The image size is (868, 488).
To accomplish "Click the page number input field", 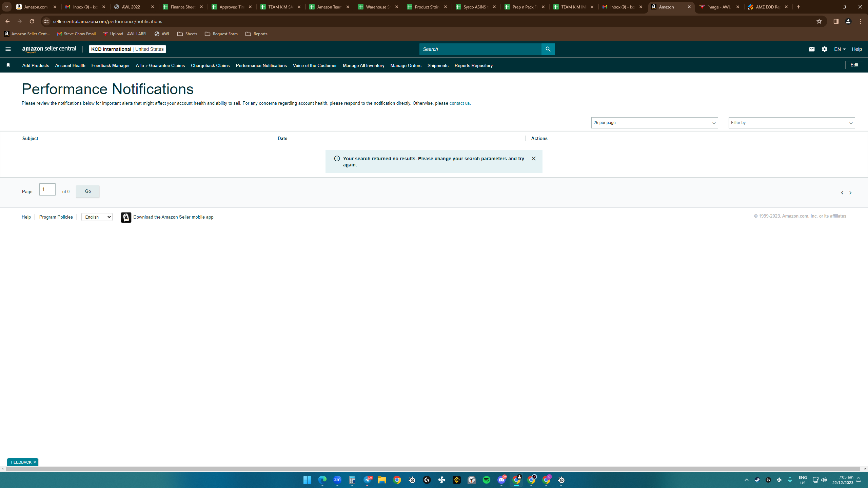I will pyautogui.click(x=47, y=189).
